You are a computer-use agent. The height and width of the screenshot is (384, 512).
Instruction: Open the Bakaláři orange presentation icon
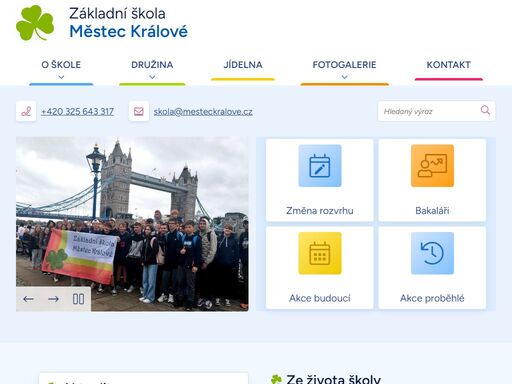(432, 166)
